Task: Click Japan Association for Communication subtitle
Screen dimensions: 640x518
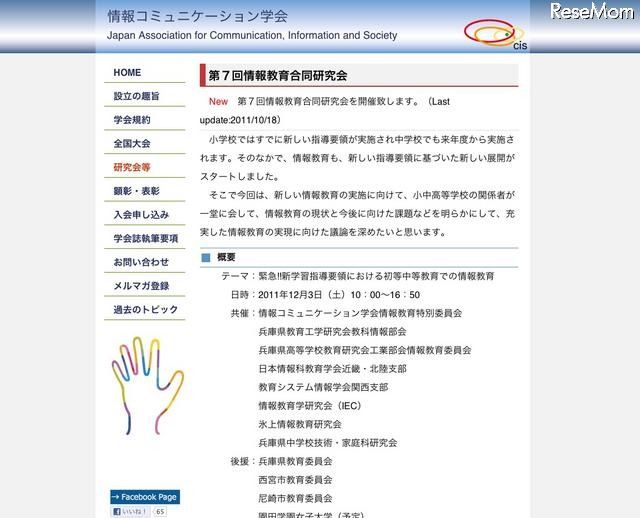Action: [x=252, y=36]
